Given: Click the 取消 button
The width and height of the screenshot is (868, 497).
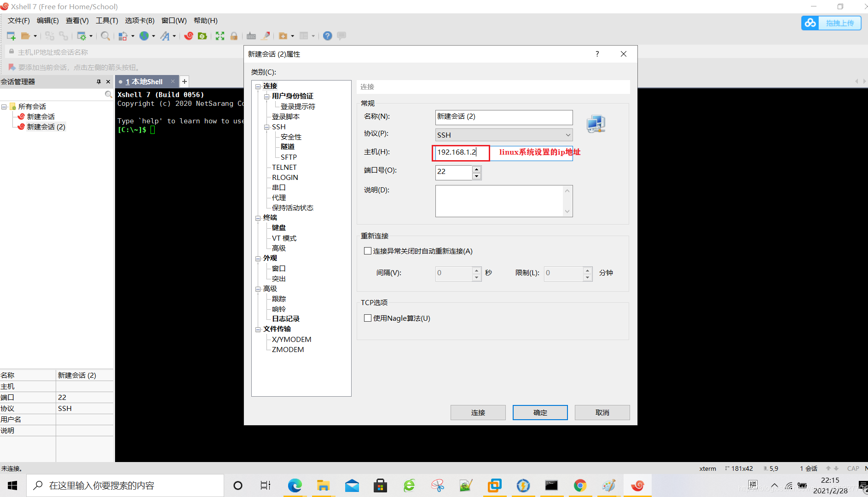Looking at the screenshot, I should pos(602,412).
